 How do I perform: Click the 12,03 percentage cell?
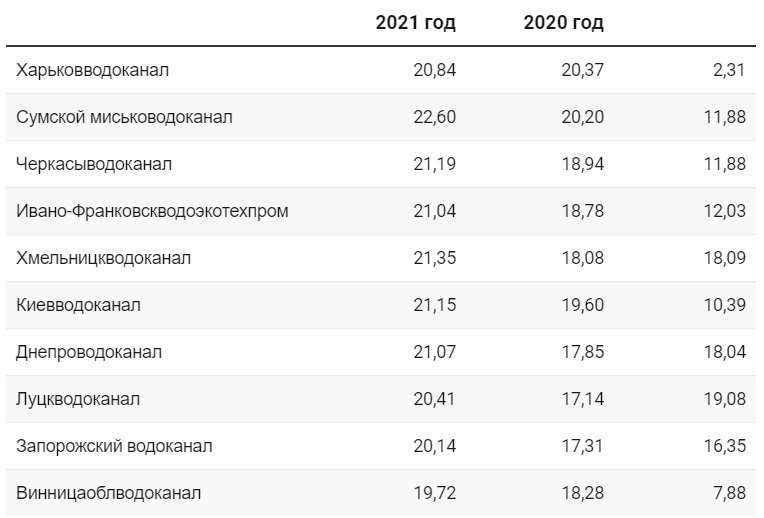725,211
